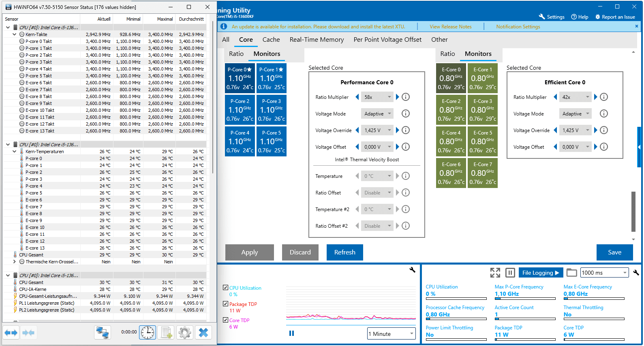Open XTU Help question icon
Screen dimensions: 644x346
[580, 17]
